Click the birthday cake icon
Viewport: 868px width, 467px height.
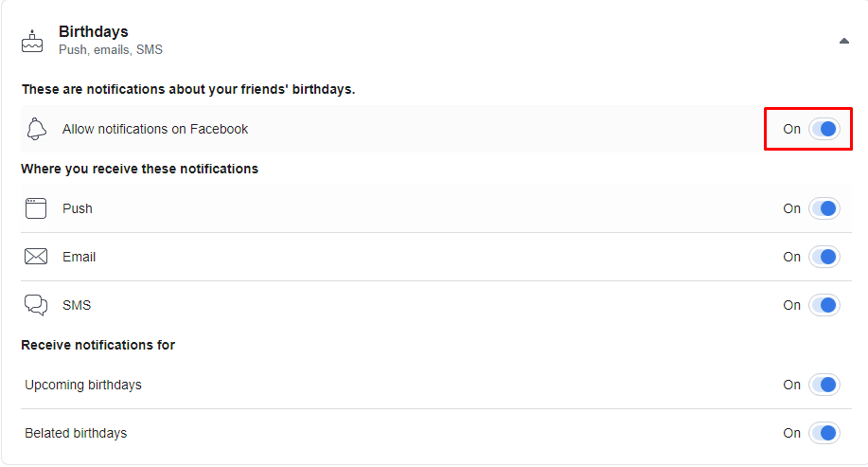click(x=32, y=41)
